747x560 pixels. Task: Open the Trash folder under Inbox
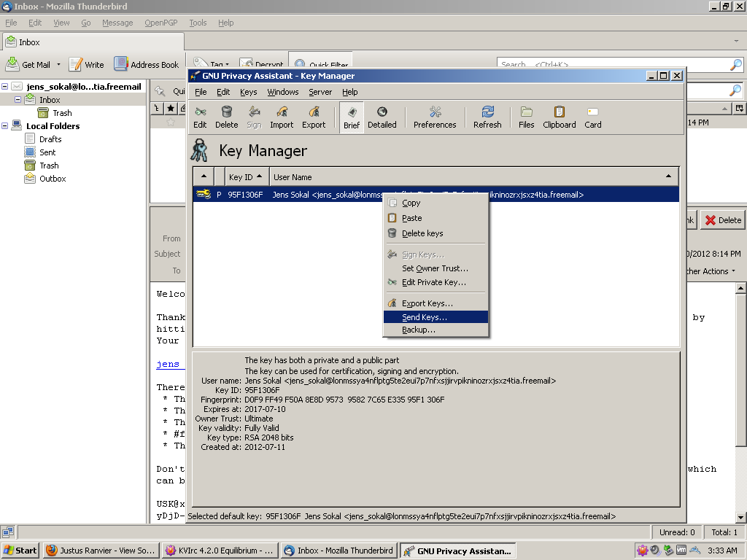click(62, 113)
